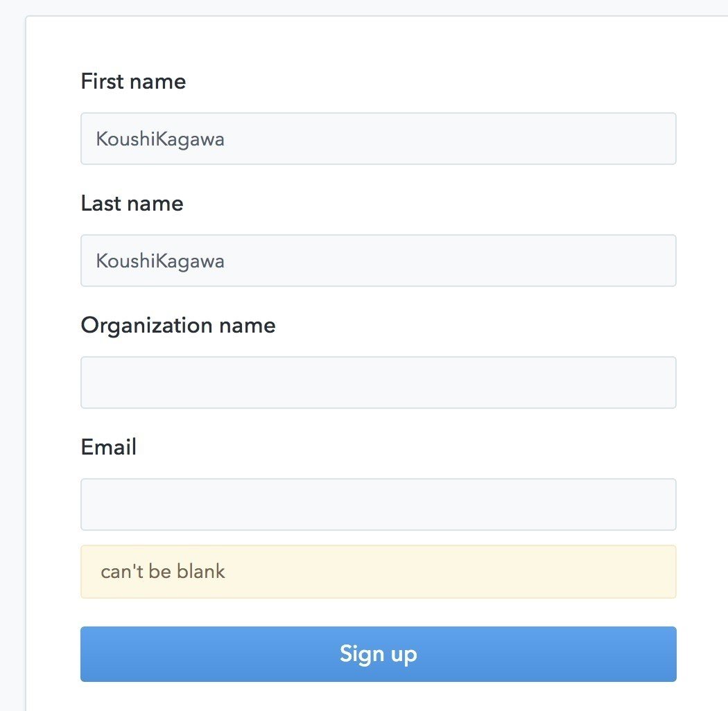Click the "Last name" field label
Screen dimensions: 728x711
(x=132, y=204)
